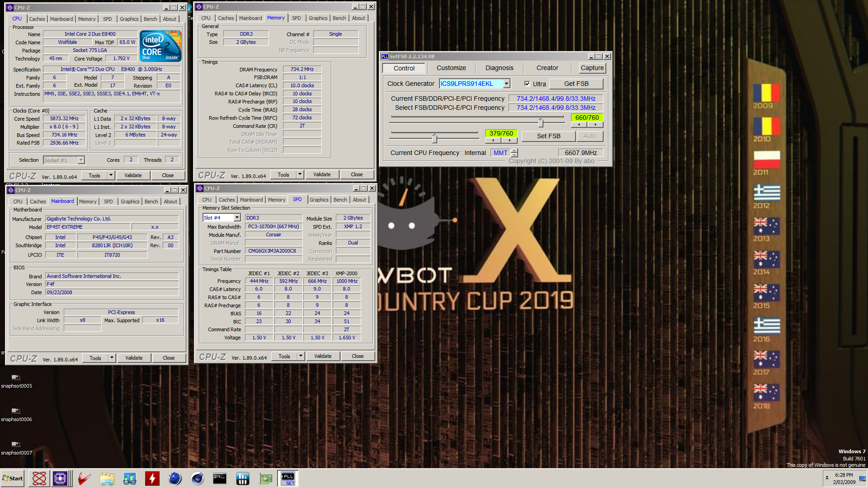Click Capture button in SetFSB
868x488 pixels.
(x=592, y=68)
